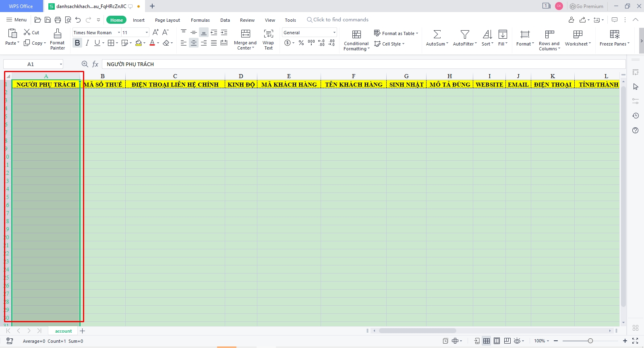644x348 pixels.
Task: Click the Print icon in quick access toolbar
Action: (x=58, y=20)
